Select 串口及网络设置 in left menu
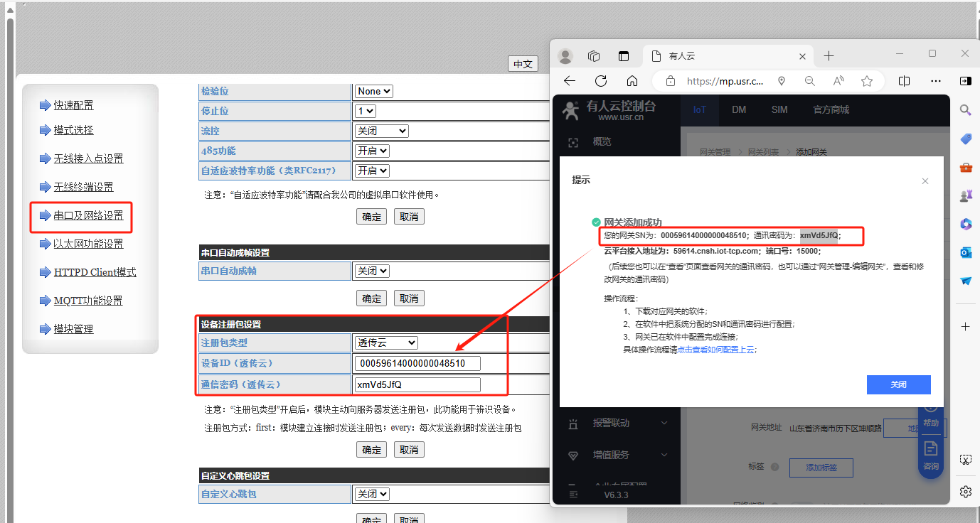980x523 pixels. (88, 215)
